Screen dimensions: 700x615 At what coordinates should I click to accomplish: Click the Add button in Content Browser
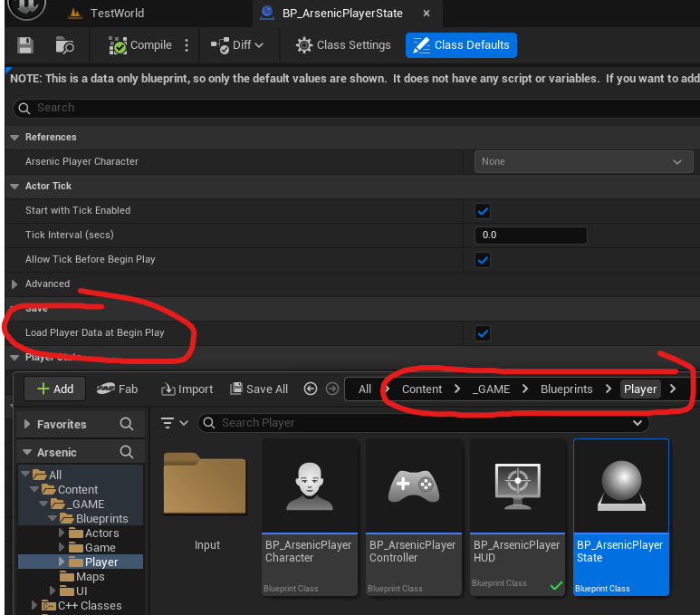55,389
